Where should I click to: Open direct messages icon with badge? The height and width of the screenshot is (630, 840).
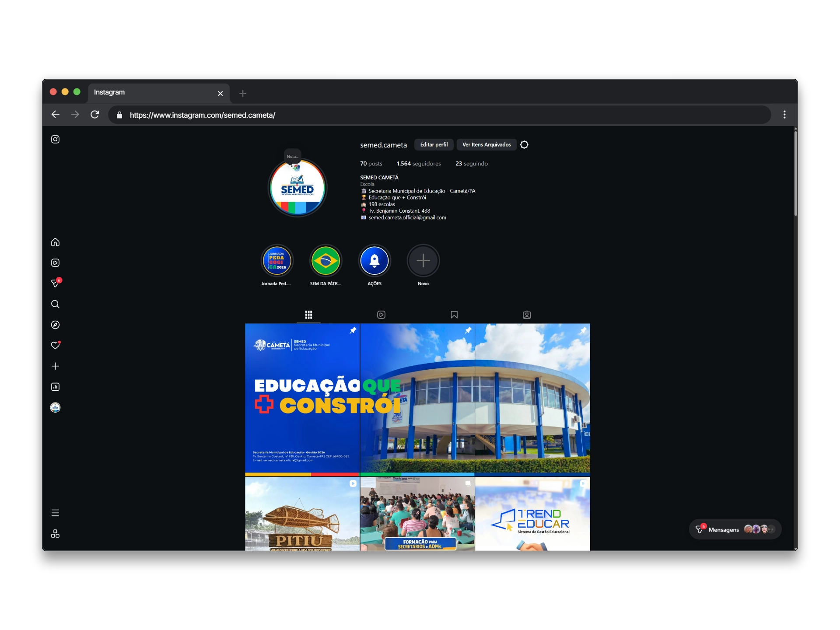tap(55, 283)
